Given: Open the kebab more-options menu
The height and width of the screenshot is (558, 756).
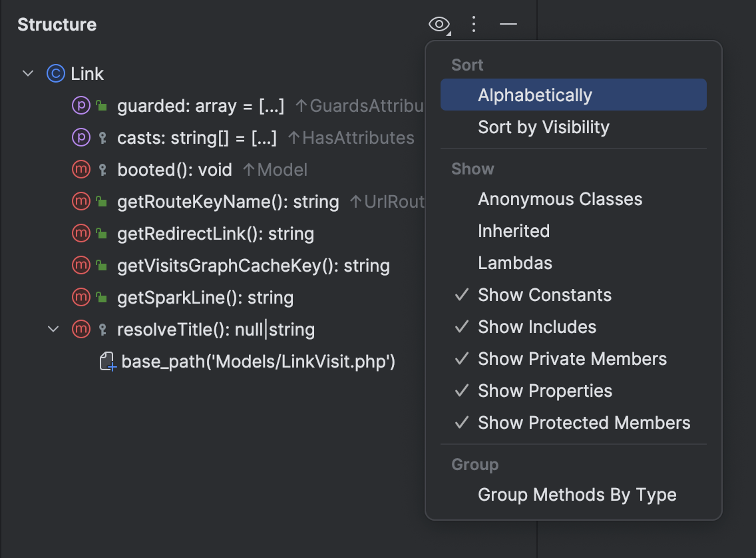Looking at the screenshot, I should [x=474, y=24].
